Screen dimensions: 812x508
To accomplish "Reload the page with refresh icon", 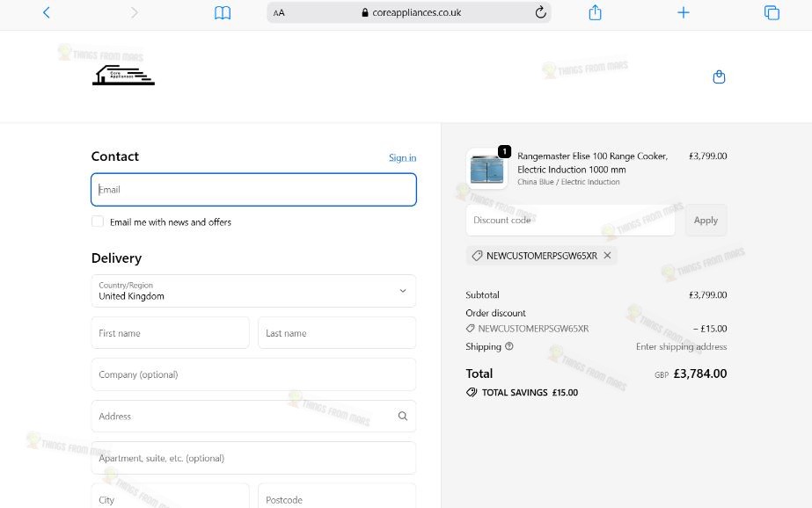I will click(541, 12).
